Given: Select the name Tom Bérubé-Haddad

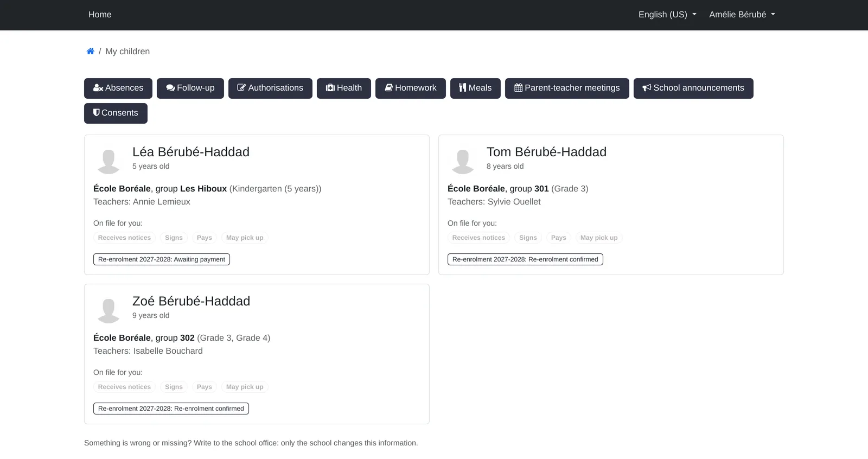Looking at the screenshot, I should pos(546,152).
